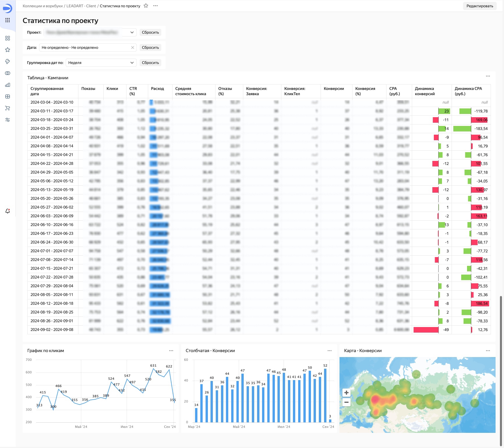This screenshot has height=448, width=504.
Task: Sort by CPA (руб.) column header
Action: [399, 91]
